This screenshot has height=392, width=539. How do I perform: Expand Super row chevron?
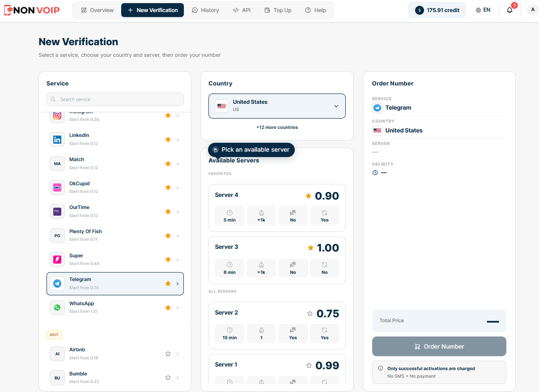(x=178, y=260)
